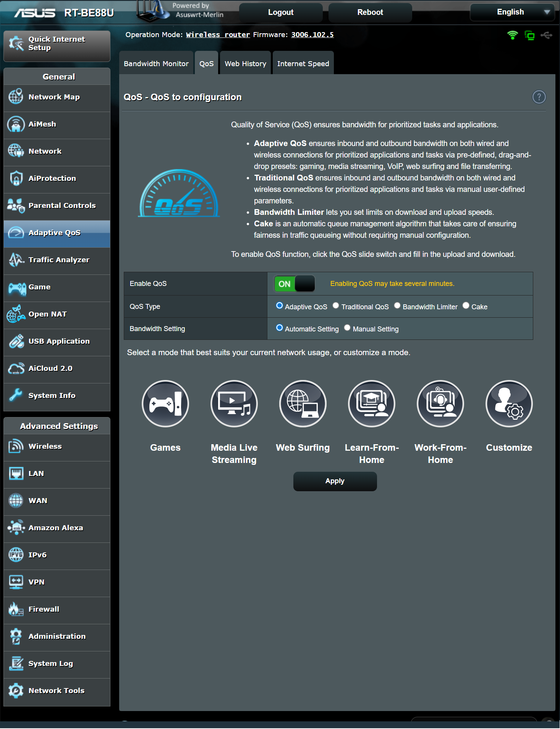Select the Traditional QoS radio button

pyautogui.click(x=336, y=305)
